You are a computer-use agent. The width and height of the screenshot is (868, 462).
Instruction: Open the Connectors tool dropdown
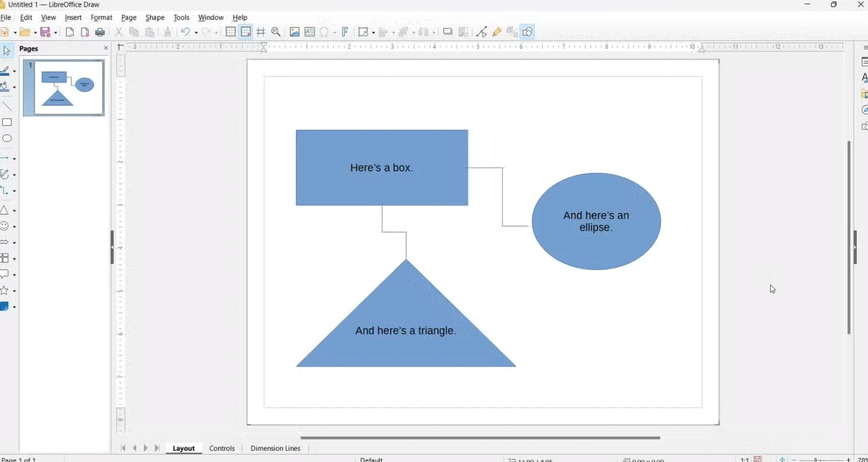click(x=15, y=191)
